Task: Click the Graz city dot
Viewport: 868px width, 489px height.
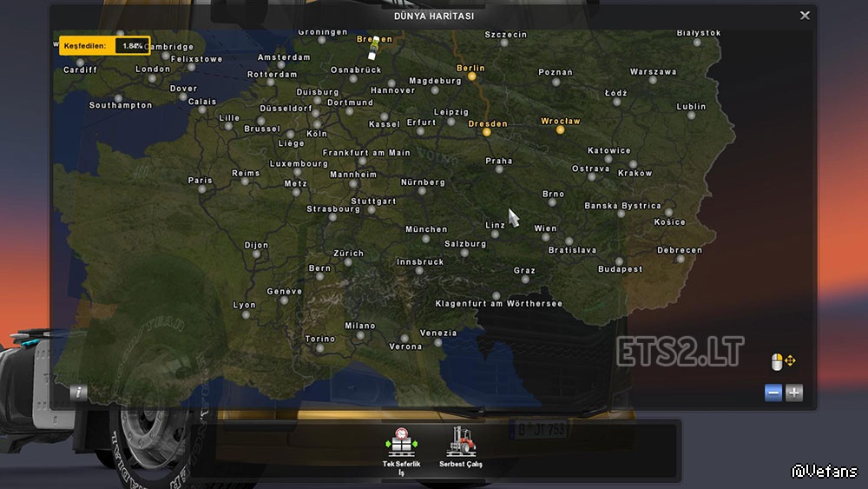Action: (x=525, y=280)
